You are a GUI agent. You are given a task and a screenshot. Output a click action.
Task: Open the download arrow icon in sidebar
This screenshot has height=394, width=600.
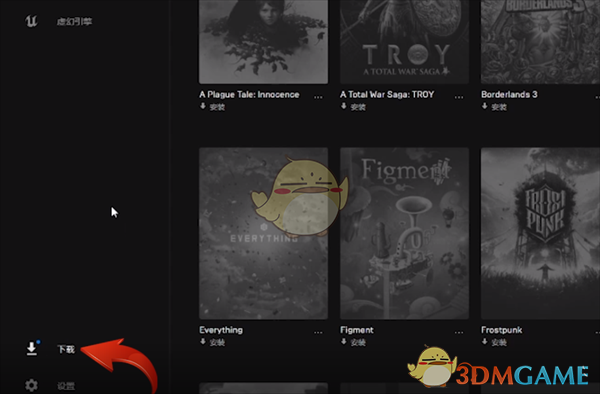coord(31,348)
